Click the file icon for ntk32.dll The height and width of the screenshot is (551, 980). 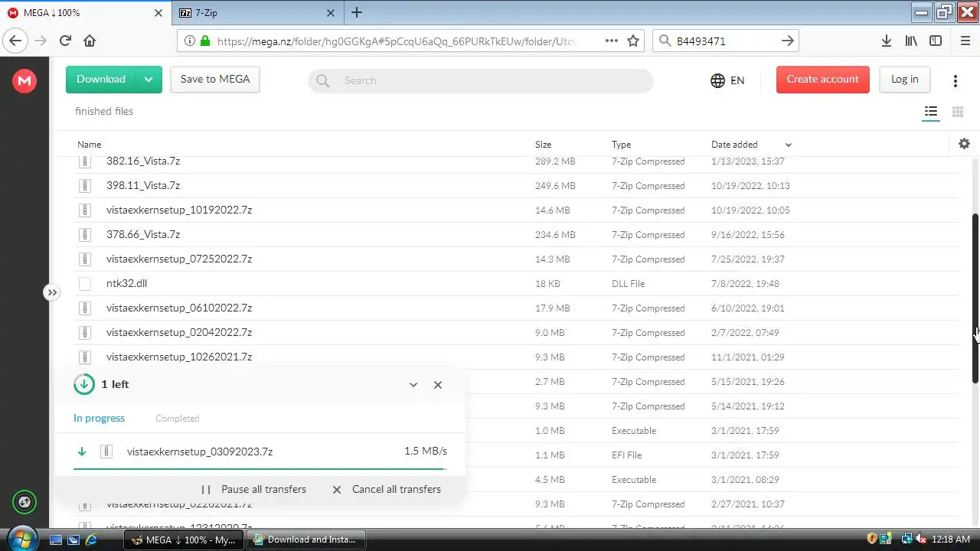tap(85, 283)
